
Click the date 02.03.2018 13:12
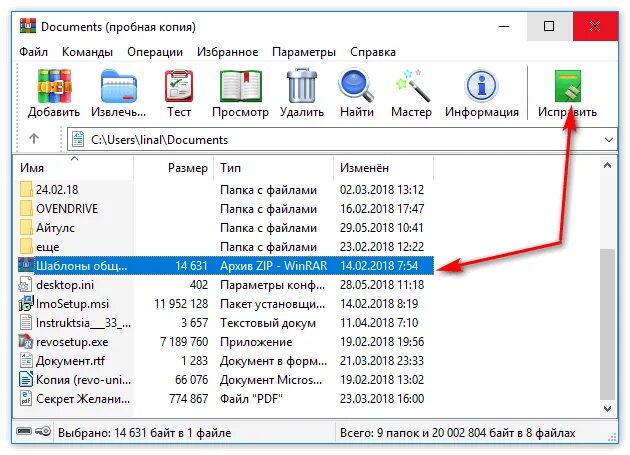[382, 189]
